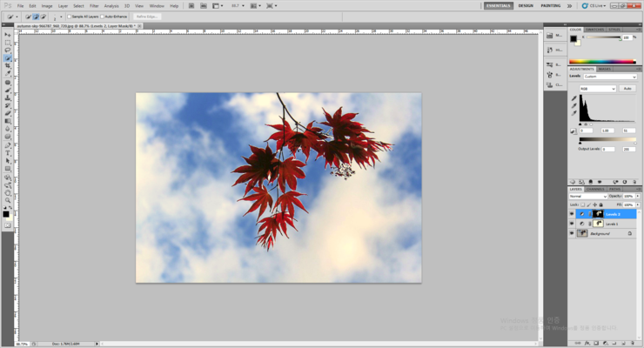Enable the Sample All Layers checkbox
The height and width of the screenshot is (348, 644).
tap(70, 16)
